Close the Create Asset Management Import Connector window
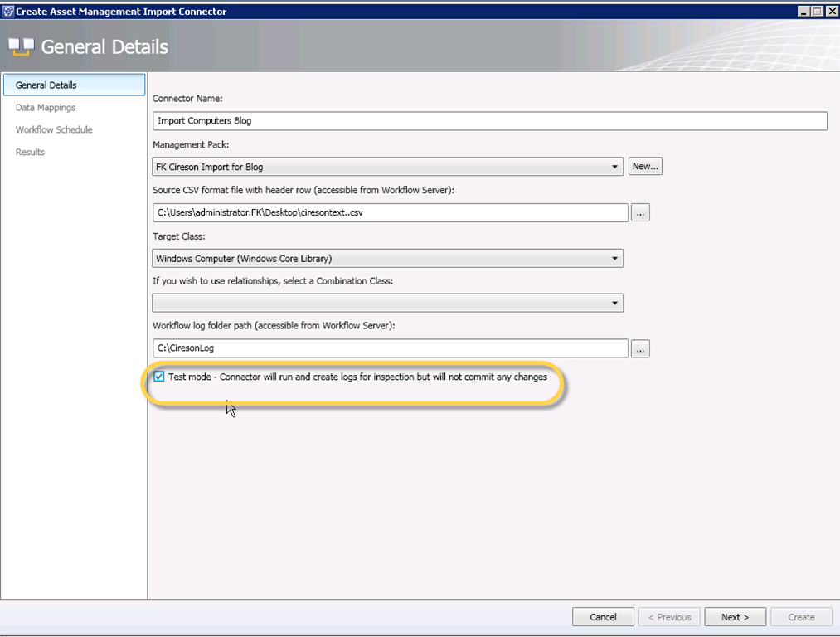This screenshot has width=840, height=637. pyautogui.click(x=830, y=12)
